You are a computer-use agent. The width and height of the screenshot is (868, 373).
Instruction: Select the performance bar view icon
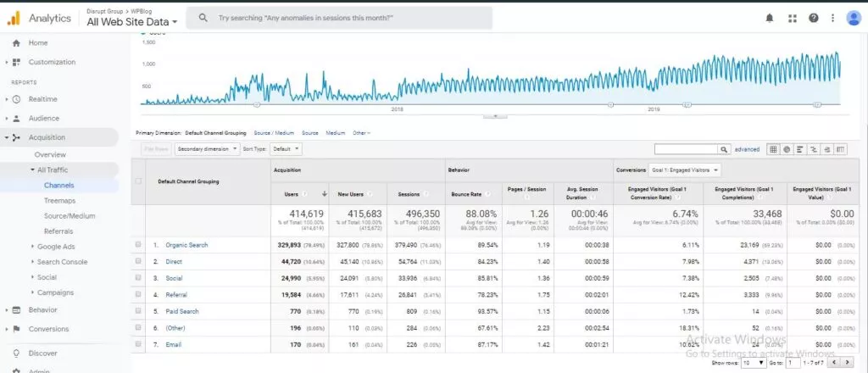coord(800,149)
